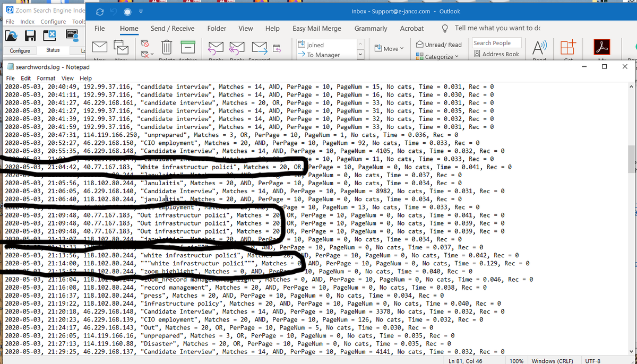The width and height of the screenshot is (637, 364).
Task: Click the Reply icon in Outlook
Action: tap(215, 49)
